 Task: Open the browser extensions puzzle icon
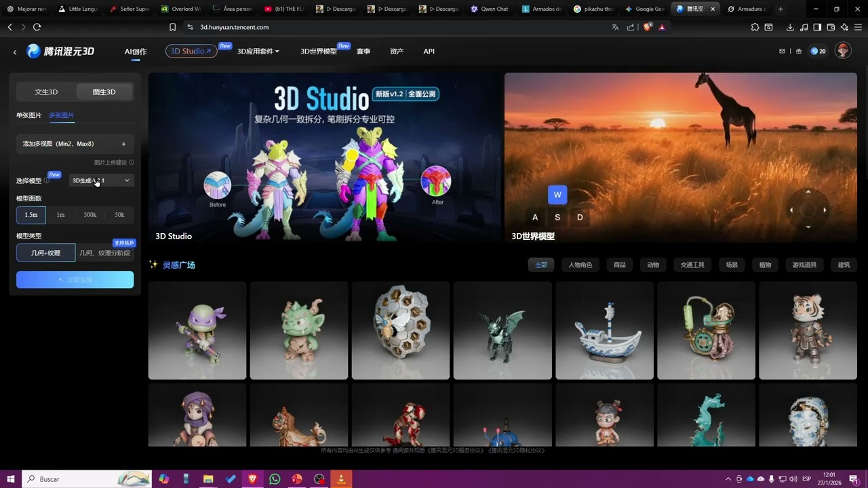pyautogui.click(x=755, y=27)
